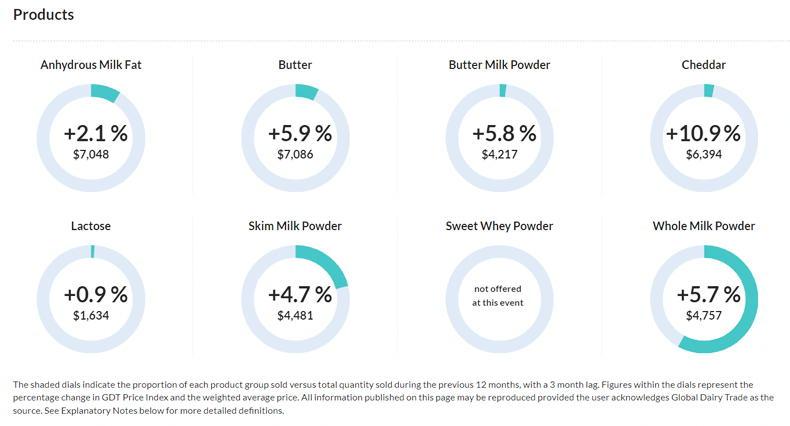Image resolution: width=790 pixels, height=426 pixels.
Task: Click the Cheddar product heading
Action: (704, 65)
